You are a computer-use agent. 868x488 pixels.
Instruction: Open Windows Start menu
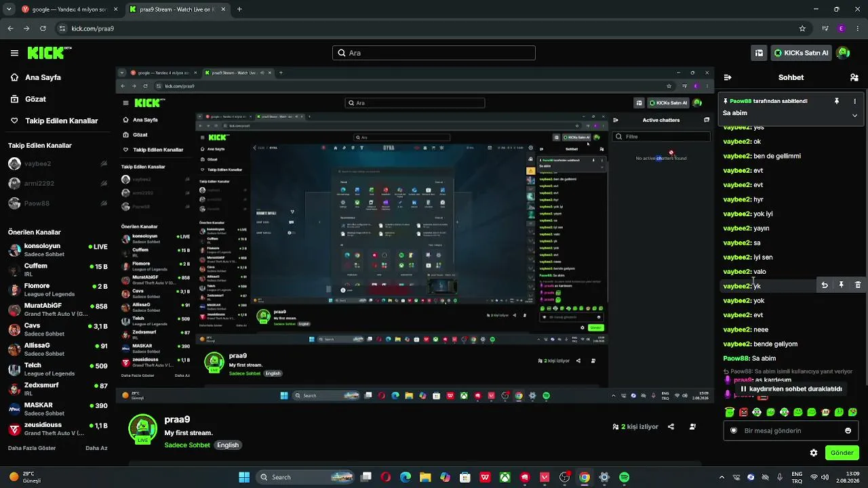244,477
